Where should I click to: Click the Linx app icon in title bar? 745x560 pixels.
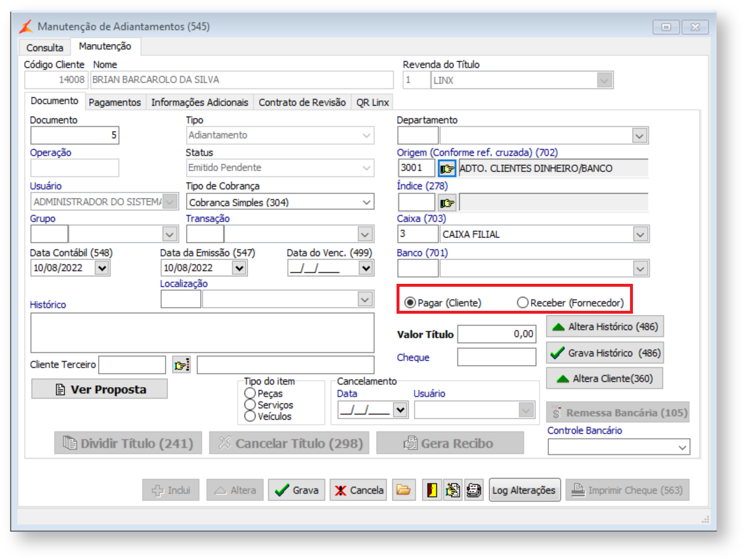click(x=25, y=26)
